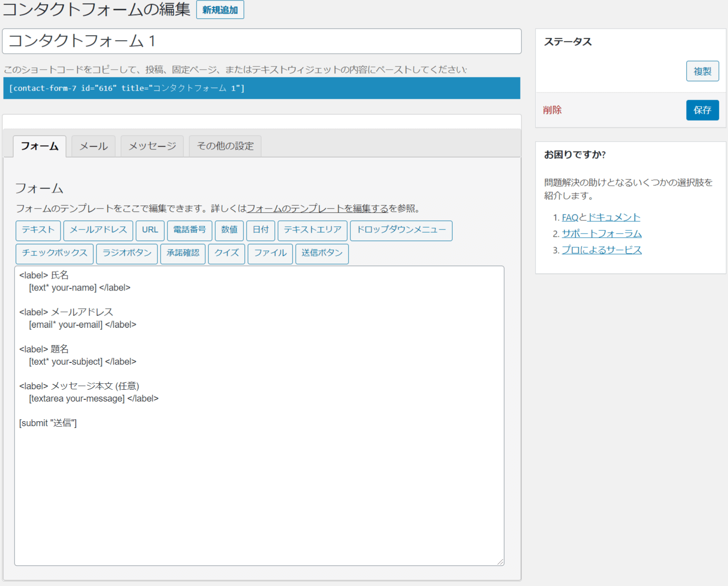Open the メッセージ tab
The image size is (728, 586).
[152, 146]
